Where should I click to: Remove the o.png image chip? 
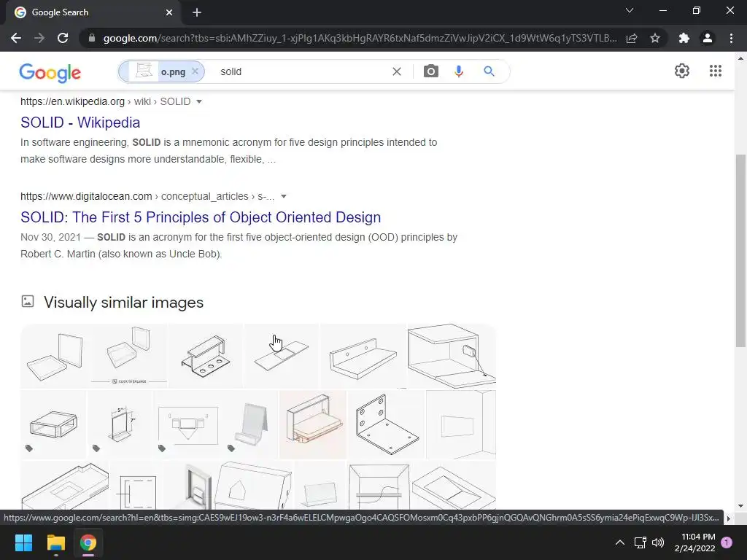click(x=195, y=71)
